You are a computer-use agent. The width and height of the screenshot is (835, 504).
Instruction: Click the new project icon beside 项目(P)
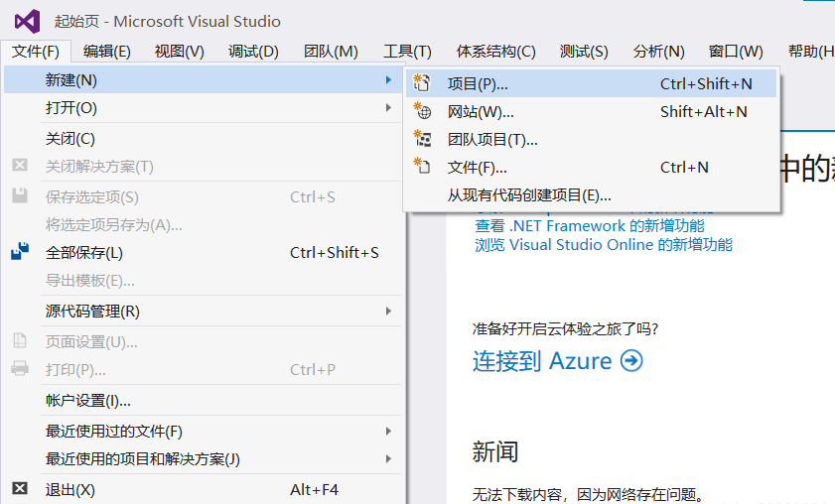[x=423, y=84]
